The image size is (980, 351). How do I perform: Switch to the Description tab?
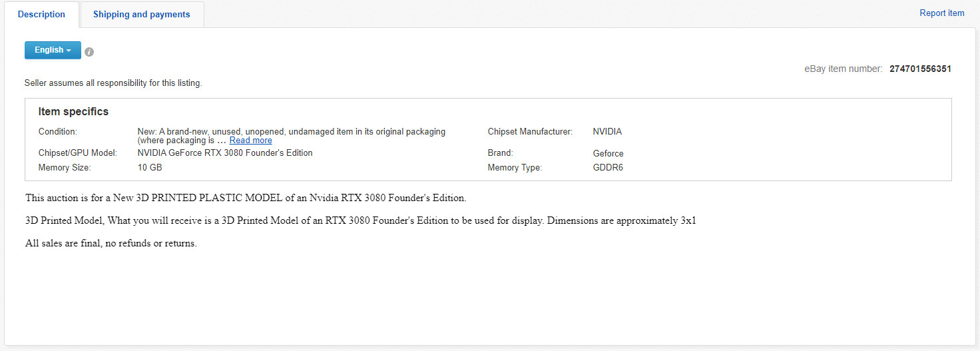click(x=41, y=14)
